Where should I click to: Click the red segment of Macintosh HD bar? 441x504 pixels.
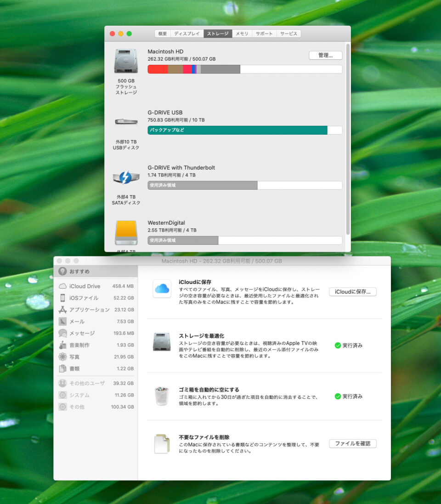point(158,69)
